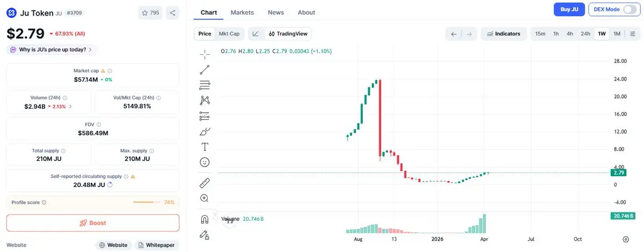
Task: Toggle DEX Mode switch
Action: pyautogui.click(x=611, y=9)
